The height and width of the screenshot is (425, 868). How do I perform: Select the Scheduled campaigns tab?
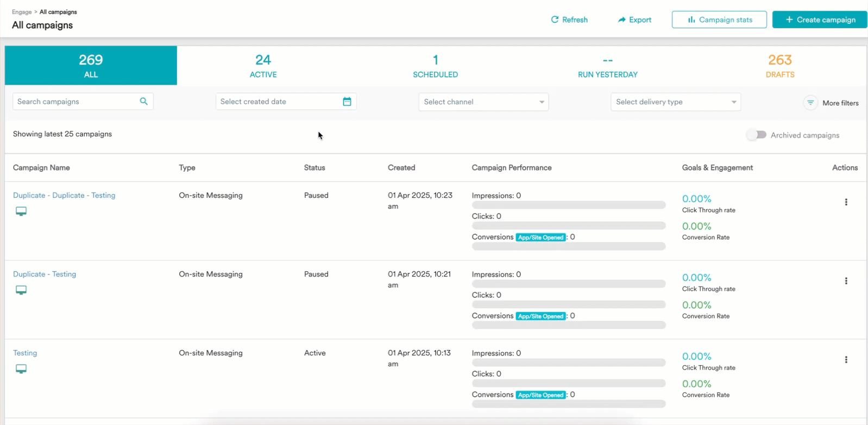435,66
